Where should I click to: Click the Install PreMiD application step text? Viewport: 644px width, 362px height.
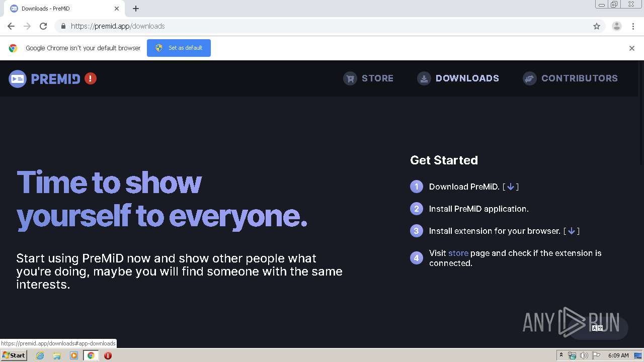(478, 209)
